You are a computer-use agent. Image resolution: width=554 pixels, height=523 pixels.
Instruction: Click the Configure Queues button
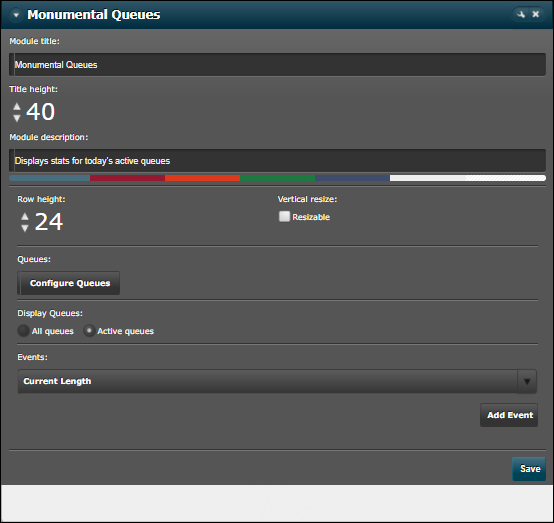point(69,283)
